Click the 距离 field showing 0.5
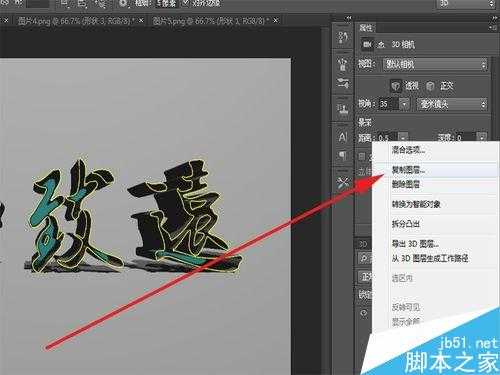This screenshot has width=500, height=375. [387, 137]
